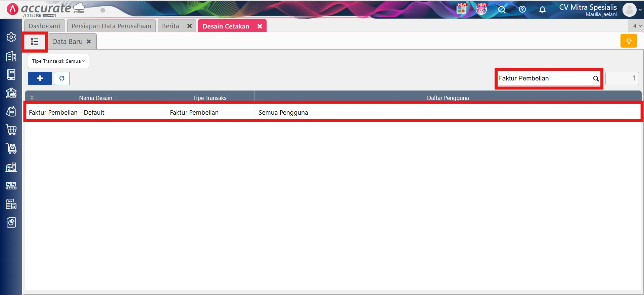This screenshot has height=295, width=644.
Task: Click the orange lightbulb tips button
Action: point(629,41)
